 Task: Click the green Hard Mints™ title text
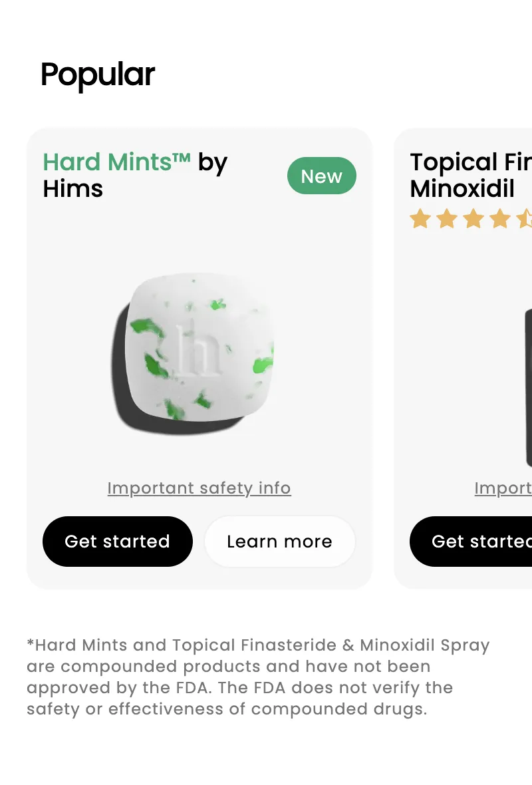(116, 162)
